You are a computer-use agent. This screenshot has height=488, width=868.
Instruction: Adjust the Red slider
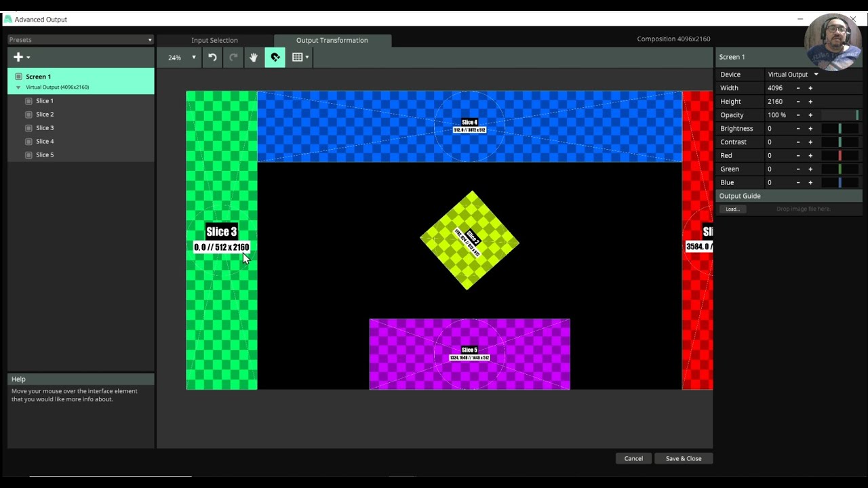tap(840, 156)
